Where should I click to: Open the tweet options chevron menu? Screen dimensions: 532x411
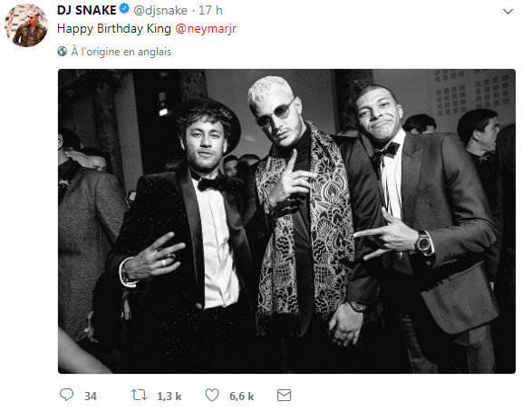coord(508,12)
